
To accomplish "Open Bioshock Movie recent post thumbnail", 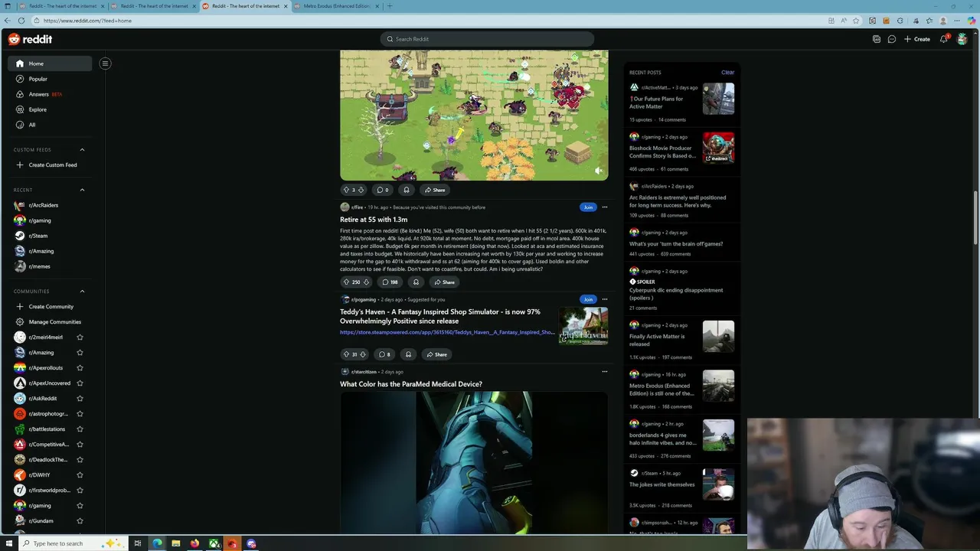I will [x=718, y=148].
